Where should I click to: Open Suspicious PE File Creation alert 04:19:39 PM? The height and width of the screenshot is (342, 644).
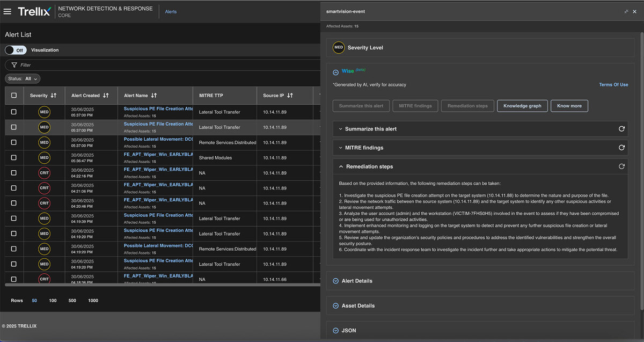click(158, 215)
